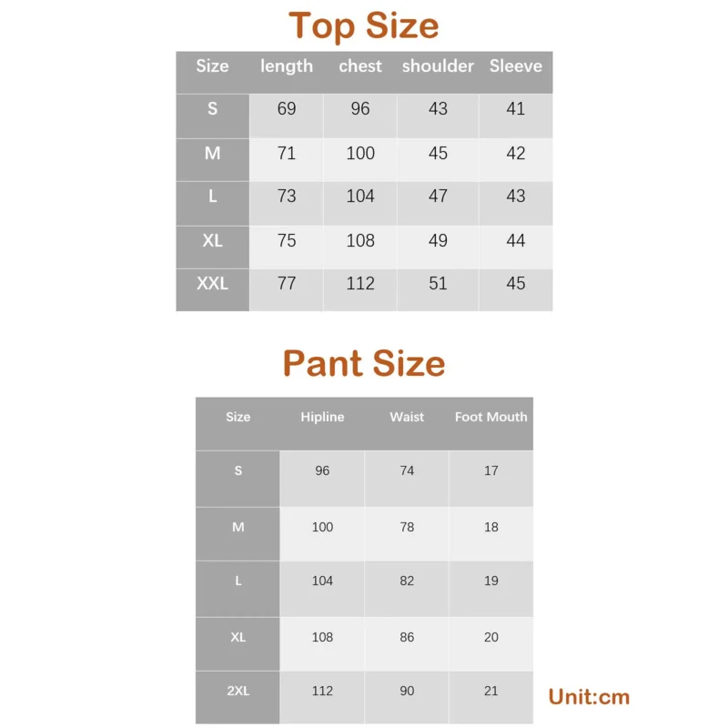Screen dimensions: 728x728
Task: Select the "length" column header in top table
Action: (x=287, y=66)
